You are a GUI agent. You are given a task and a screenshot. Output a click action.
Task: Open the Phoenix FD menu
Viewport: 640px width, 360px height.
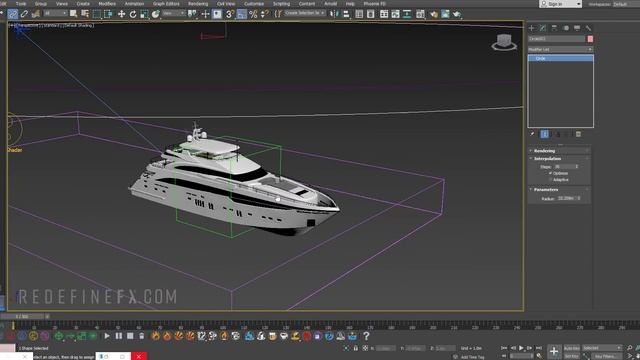[374, 4]
